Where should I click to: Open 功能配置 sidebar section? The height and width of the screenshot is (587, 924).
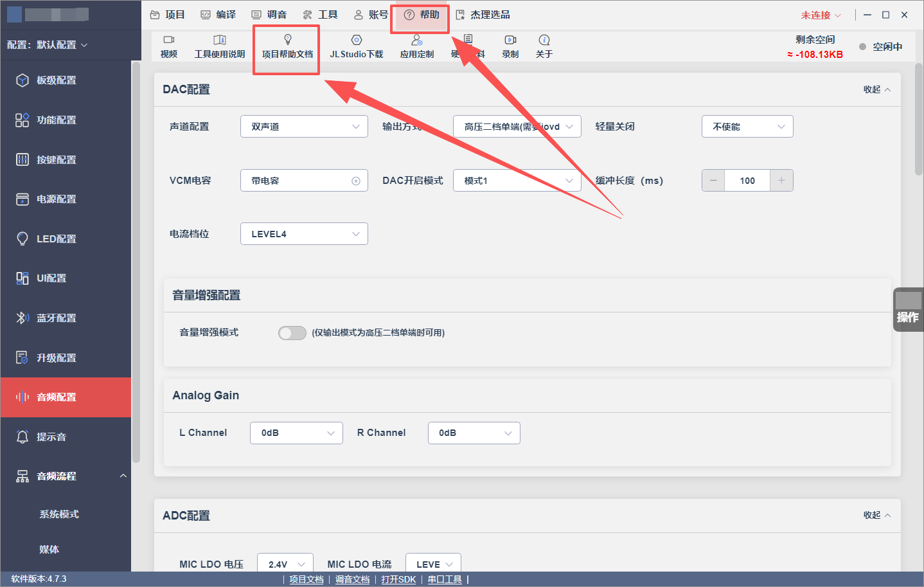tap(66, 120)
